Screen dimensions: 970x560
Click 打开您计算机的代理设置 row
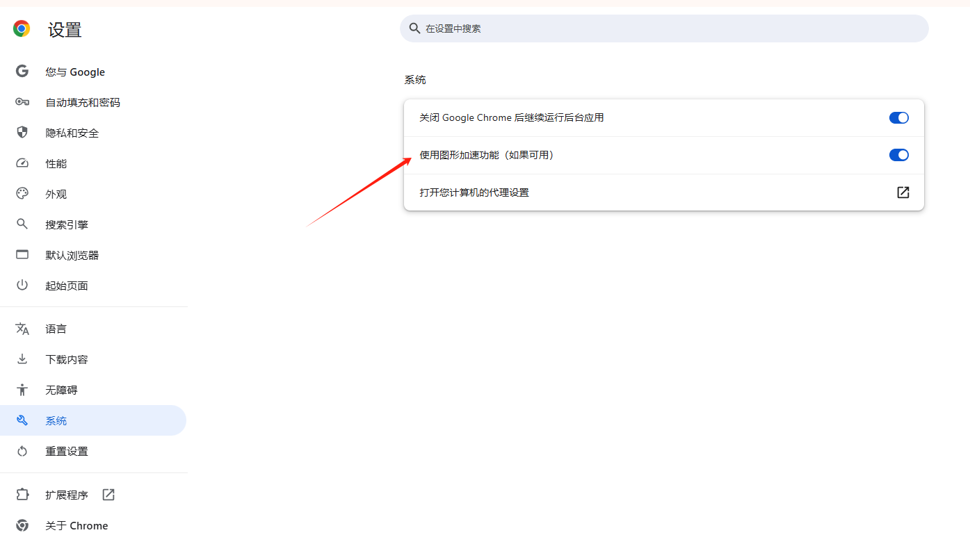(664, 192)
